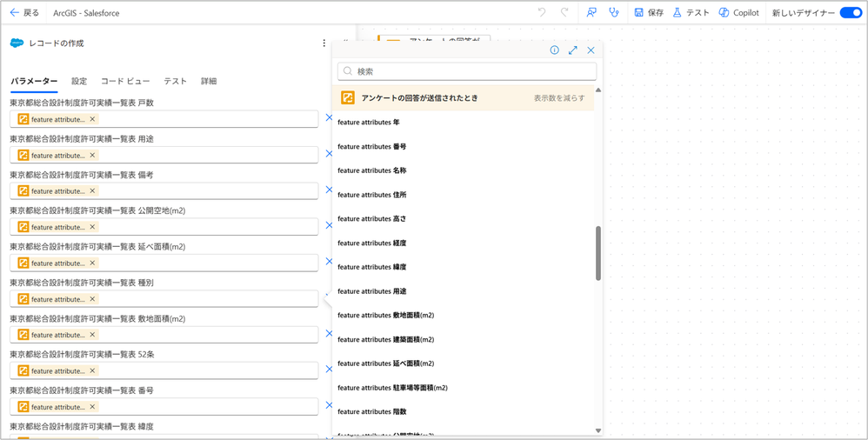Click the redo arrow icon
The width and height of the screenshot is (868, 440).
click(564, 13)
